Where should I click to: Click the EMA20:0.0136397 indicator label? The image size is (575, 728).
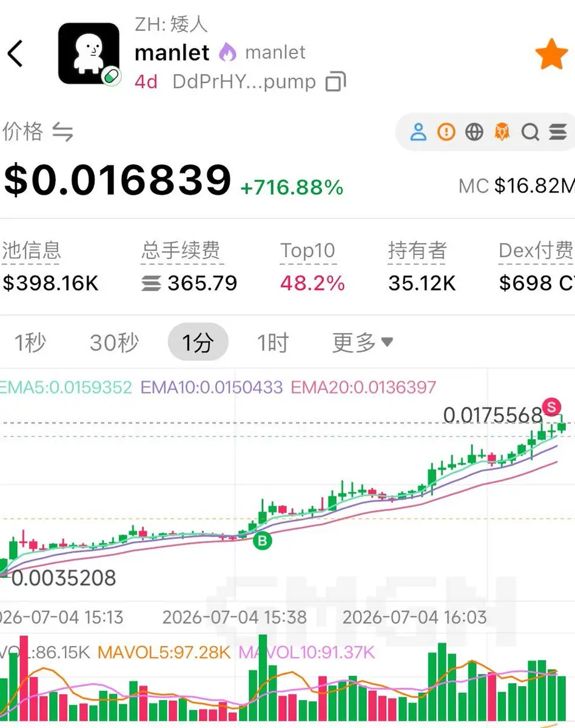coord(364,387)
